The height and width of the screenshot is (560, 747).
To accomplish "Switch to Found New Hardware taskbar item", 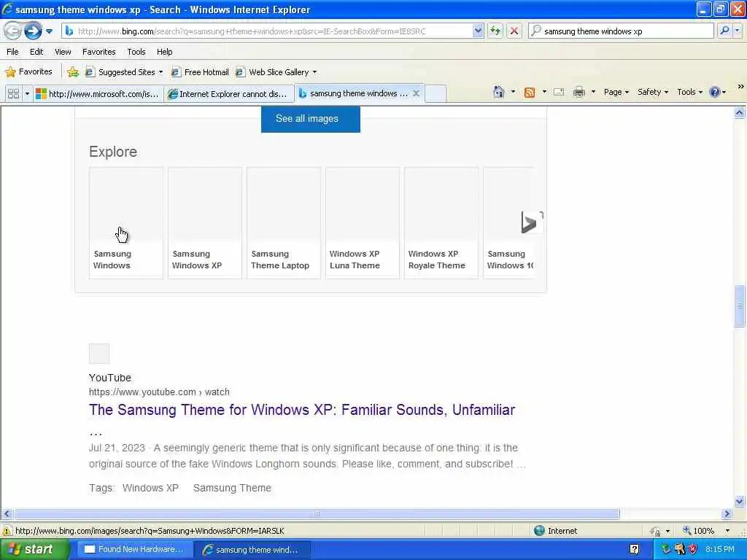I will point(135,550).
